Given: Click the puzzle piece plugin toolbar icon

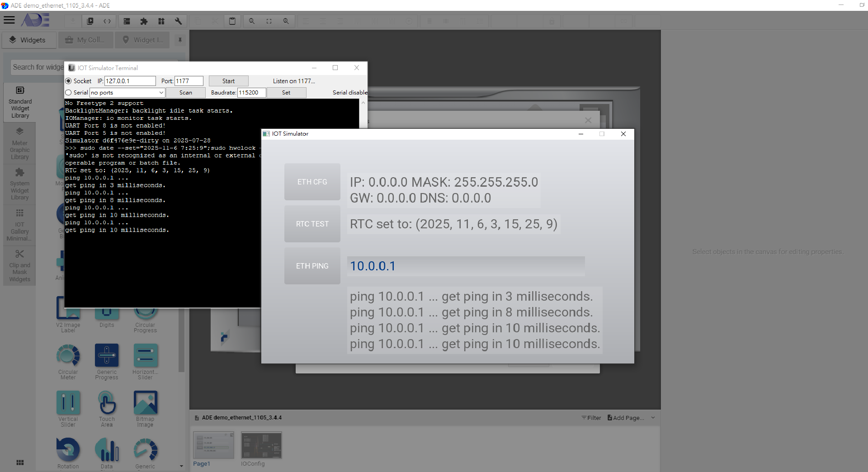Looking at the screenshot, I should pos(144,21).
